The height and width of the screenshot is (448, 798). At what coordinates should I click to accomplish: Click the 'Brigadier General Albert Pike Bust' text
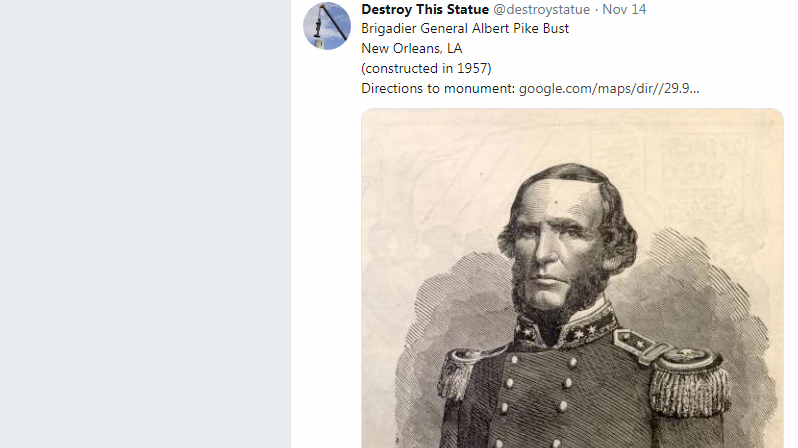(x=465, y=28)
